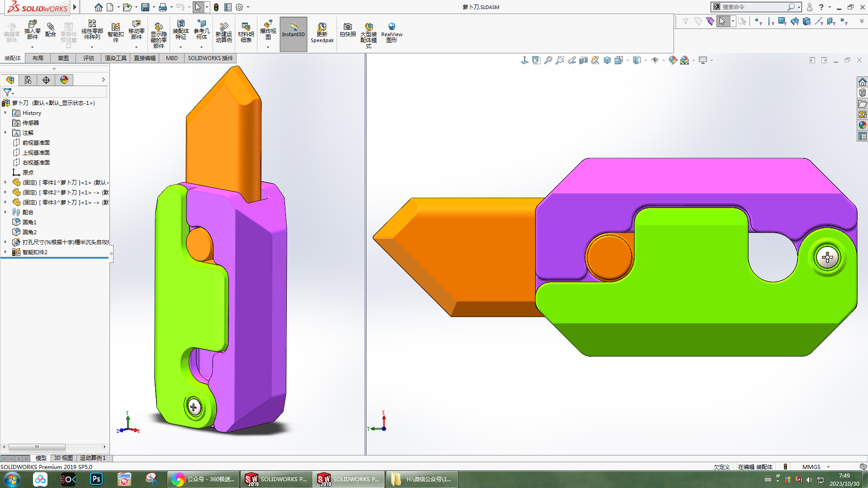868x488 pixels.
Task: Insert components with 插入零部件
Action: [x=32, y=31]
